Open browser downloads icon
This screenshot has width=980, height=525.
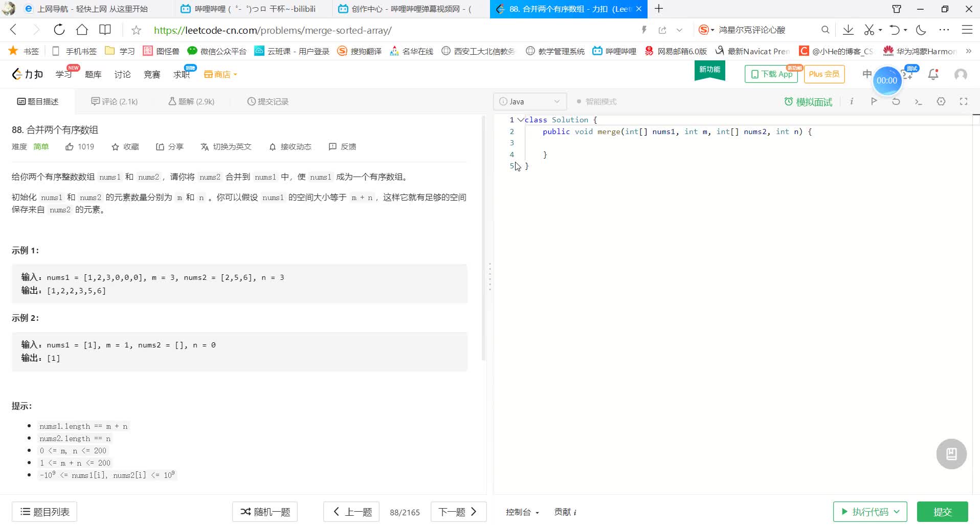click(848, 30)
